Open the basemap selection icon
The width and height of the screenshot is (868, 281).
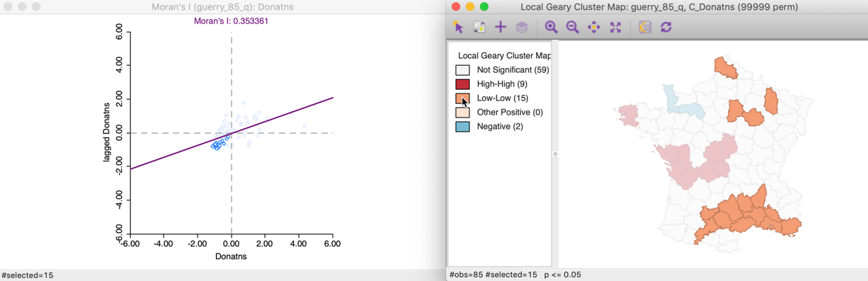coord(644,27)
